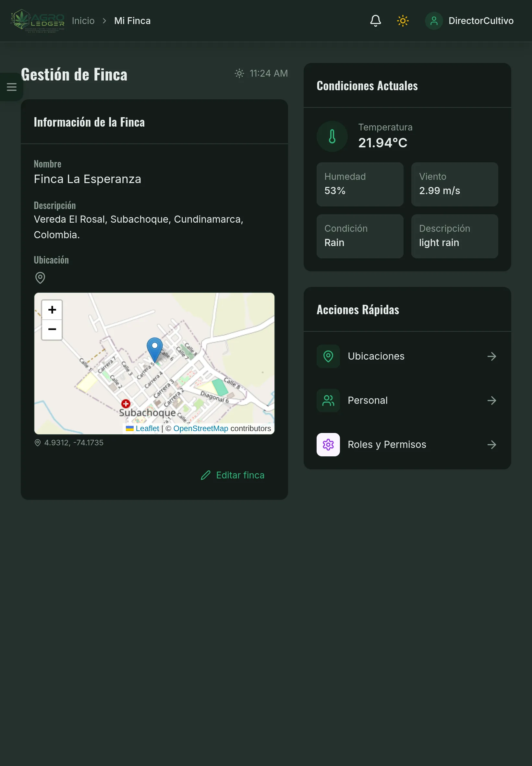
Task: Click Subachoque label on map
Action: pyautogui.click(x=147, y=413)
